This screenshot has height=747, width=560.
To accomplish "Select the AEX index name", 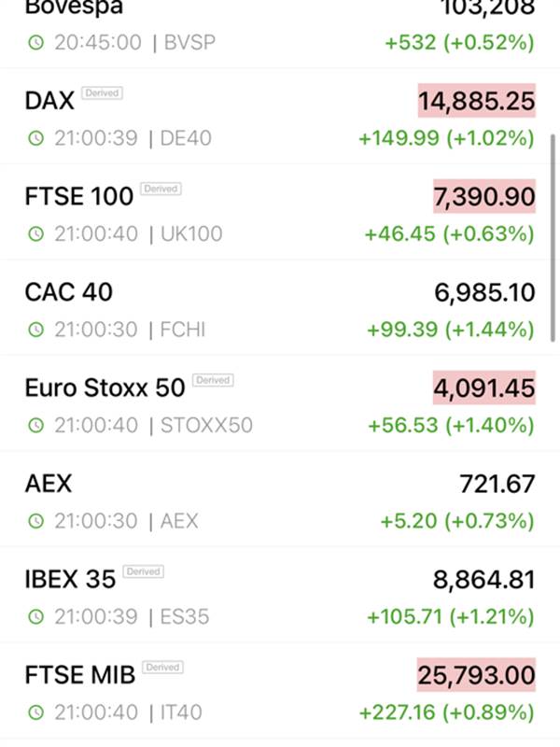I will click(49, 484).
